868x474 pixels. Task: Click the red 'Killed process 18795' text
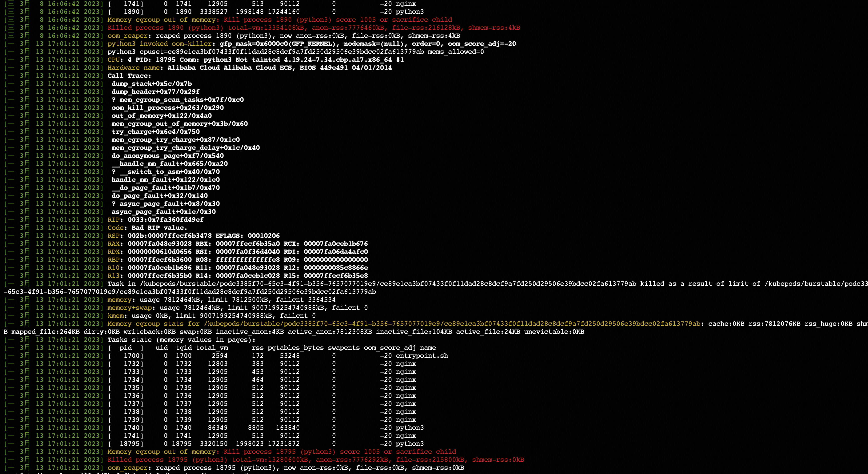[x=147, y=459]
